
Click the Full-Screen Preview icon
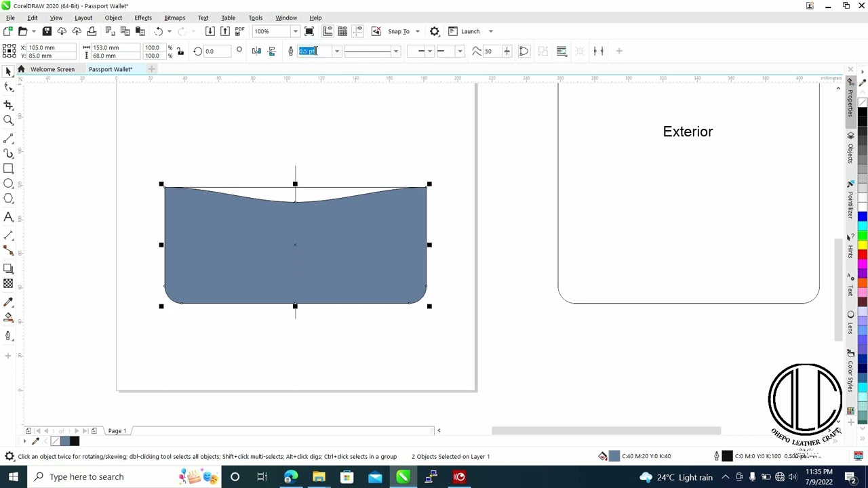click(309, 31)
